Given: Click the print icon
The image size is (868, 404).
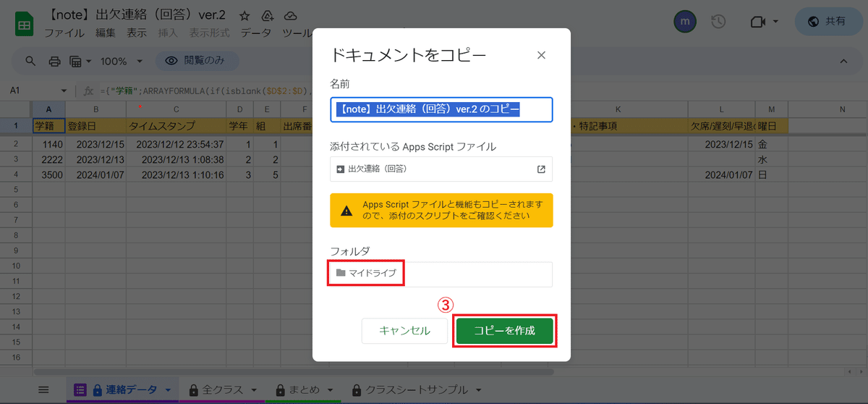Looking at the screenshot, I should (54, 61).
